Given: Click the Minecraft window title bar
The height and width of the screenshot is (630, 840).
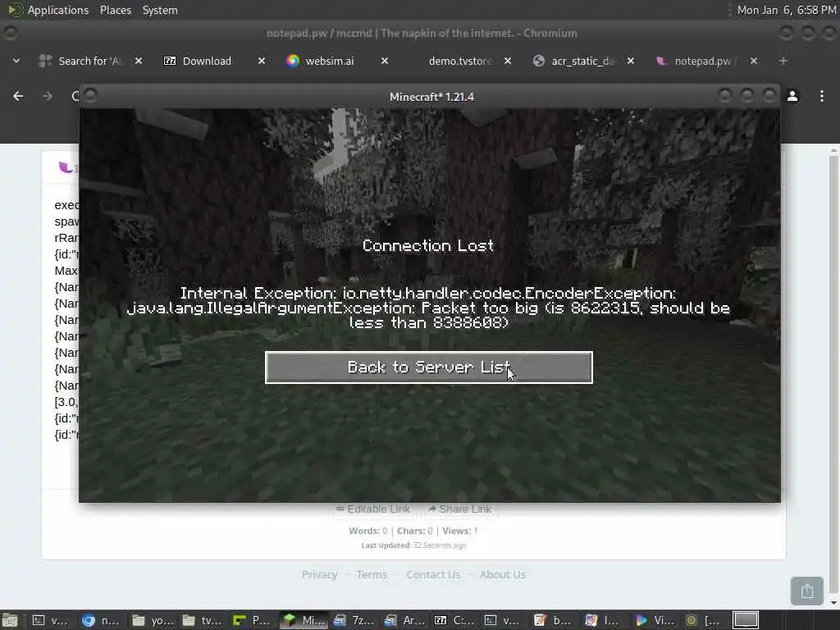Looking at the screenshot, I should 431,97.
